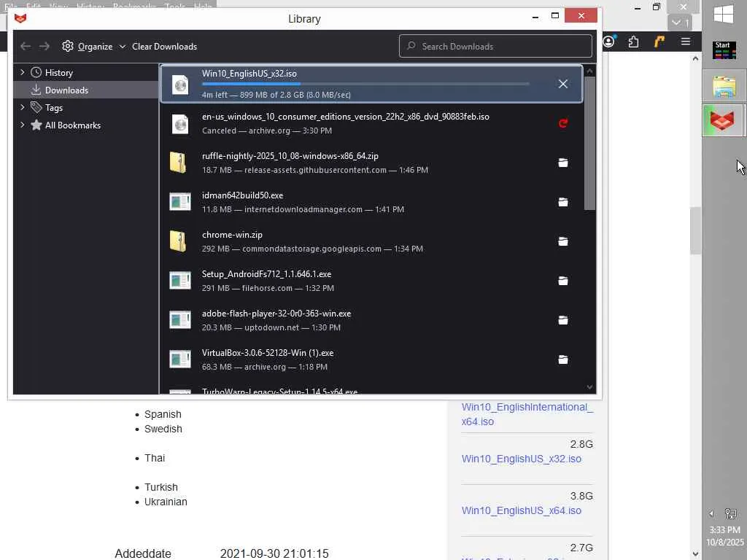Show VirtualBox-3.0.6 exe in folder

[x=562, y=360]
